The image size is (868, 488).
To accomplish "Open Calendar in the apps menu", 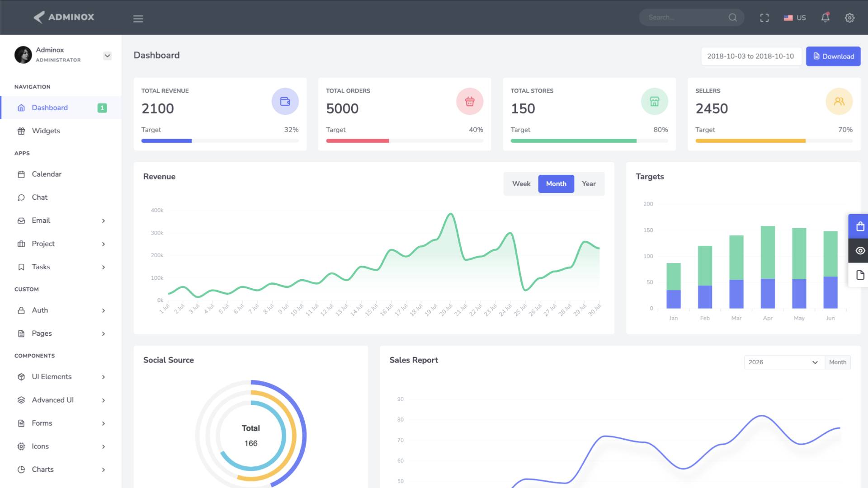I will click(x=61, y=174).
